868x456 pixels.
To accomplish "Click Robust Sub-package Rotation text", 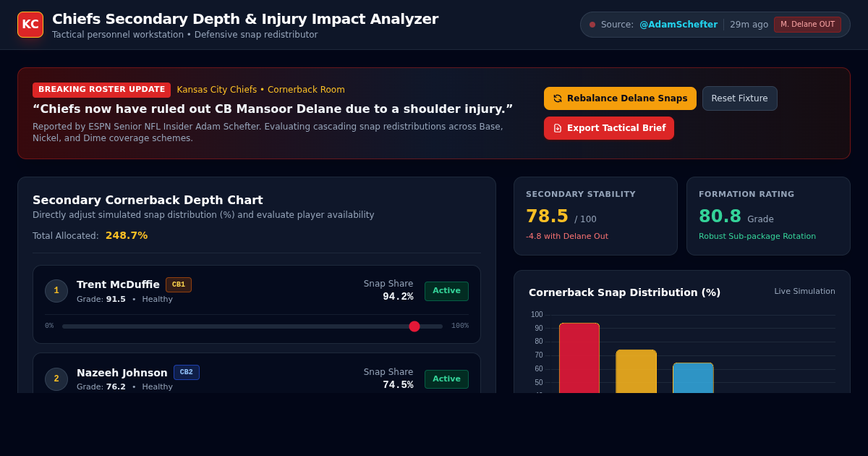I will pos(757,236).
